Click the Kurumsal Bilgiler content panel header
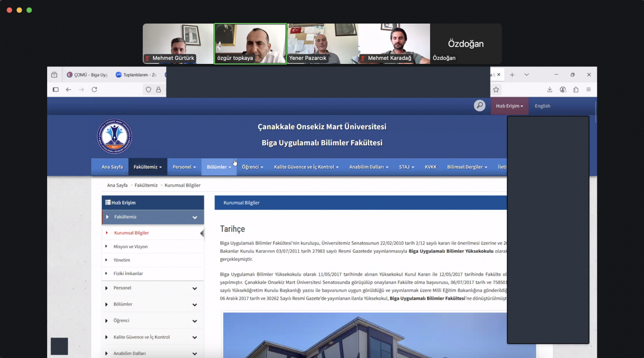This screenshot has width=644, height=358. tap(360, 203)
